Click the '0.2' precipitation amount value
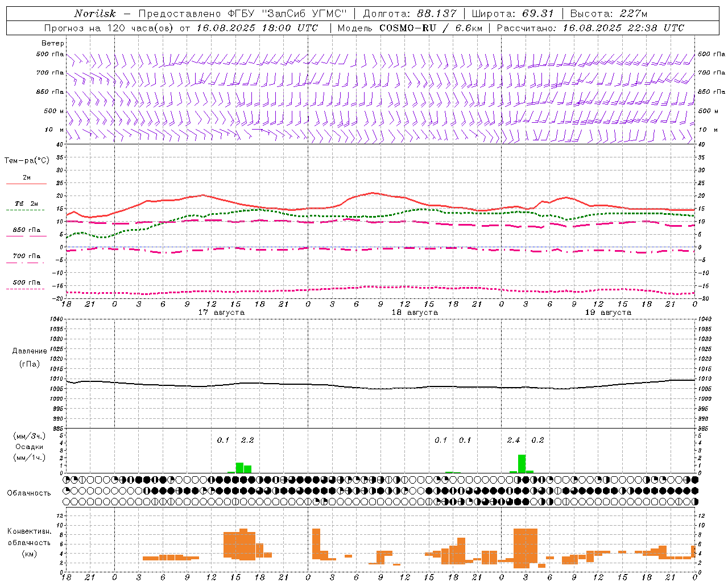 coord(537,440)
